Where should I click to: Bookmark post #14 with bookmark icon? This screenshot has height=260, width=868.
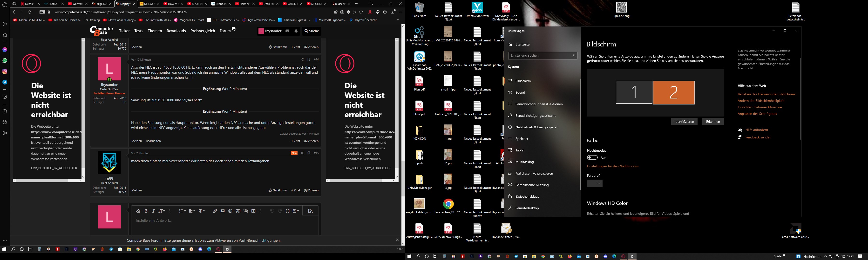(309, 59)
